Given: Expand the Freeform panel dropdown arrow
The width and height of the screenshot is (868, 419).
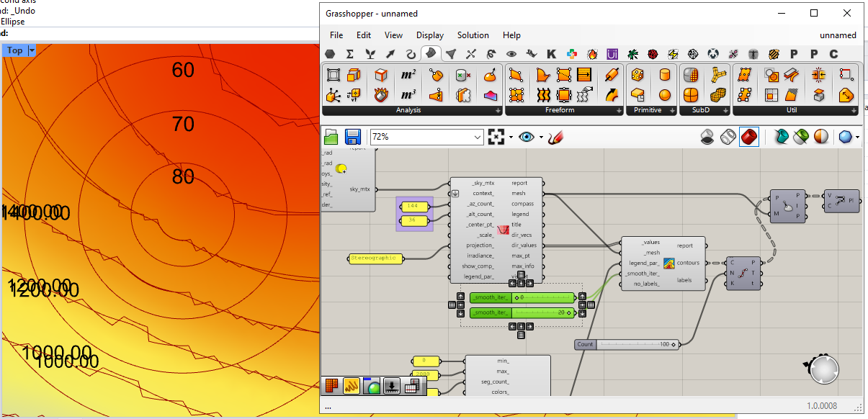Looking at the screenshot, I should 619,111.
